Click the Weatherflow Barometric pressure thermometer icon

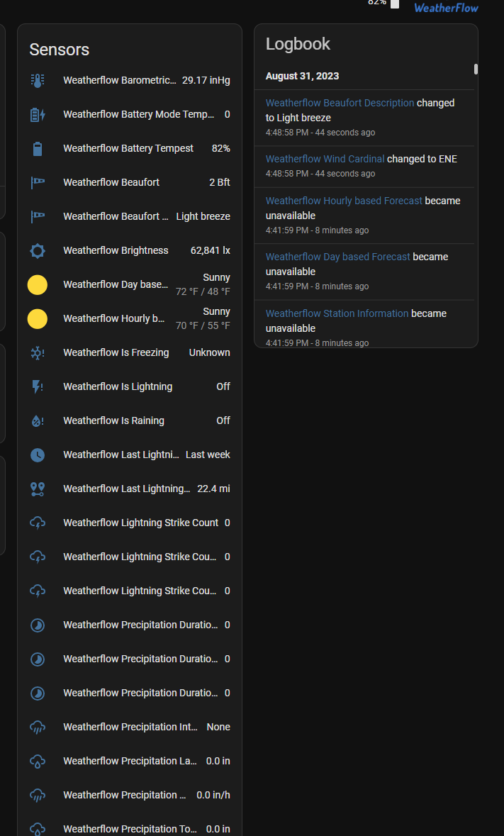point(37,80)
